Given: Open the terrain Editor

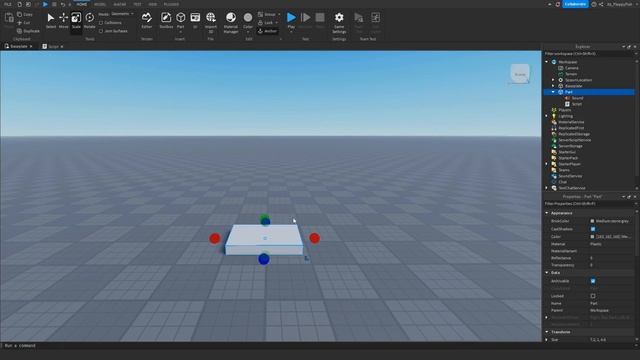Looking at the screenshot, I should coord(147,20).
